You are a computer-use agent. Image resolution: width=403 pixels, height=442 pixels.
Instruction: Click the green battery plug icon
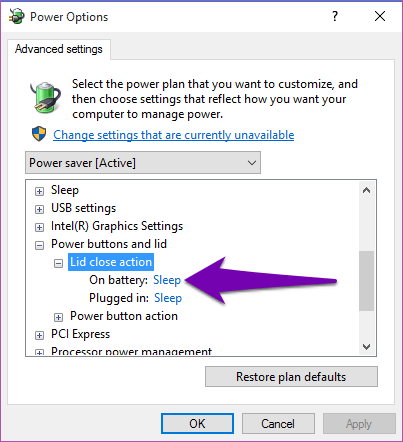45,97
